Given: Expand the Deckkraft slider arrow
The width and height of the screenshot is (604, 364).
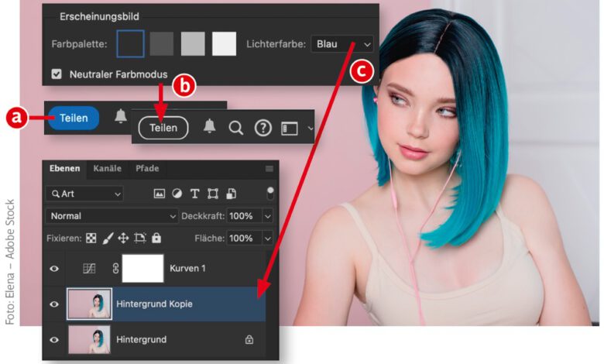Looking at the screenshot, I should pos(268,216).
